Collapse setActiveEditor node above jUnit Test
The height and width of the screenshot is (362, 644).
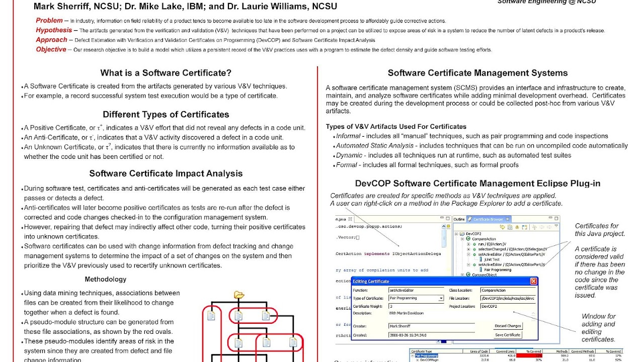pyautogui.click(x=468, y=254)
